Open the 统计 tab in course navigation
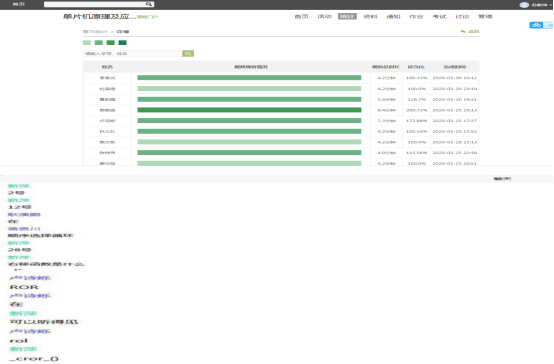554x364 pixels. point(347,16)
